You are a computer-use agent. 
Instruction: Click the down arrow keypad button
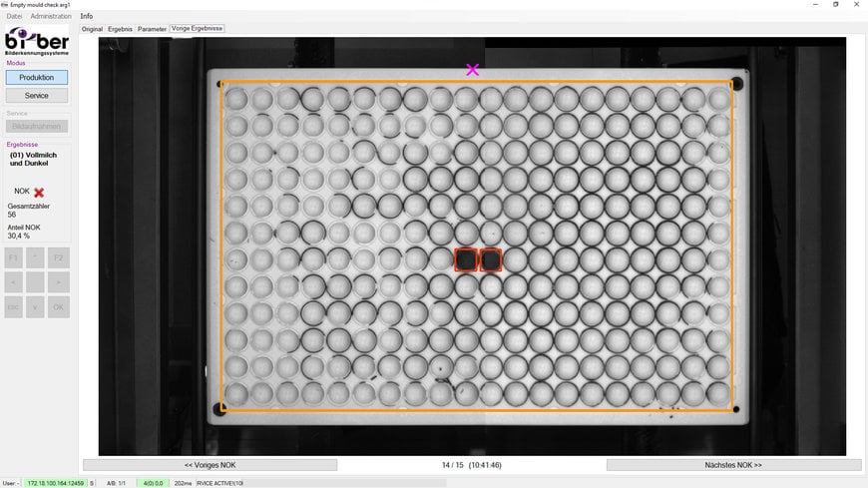(x=35, y=307)
